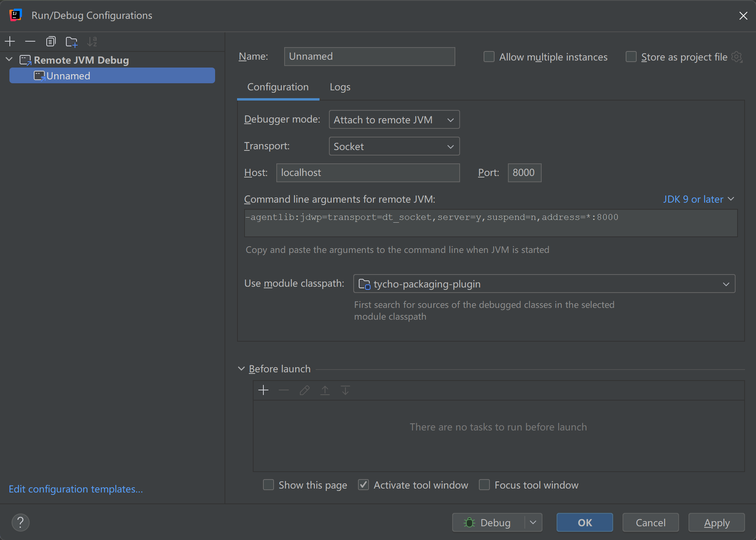Switch to the Logs tab
The width and height of the screenshot is (756, 540).
coord(340,87)
